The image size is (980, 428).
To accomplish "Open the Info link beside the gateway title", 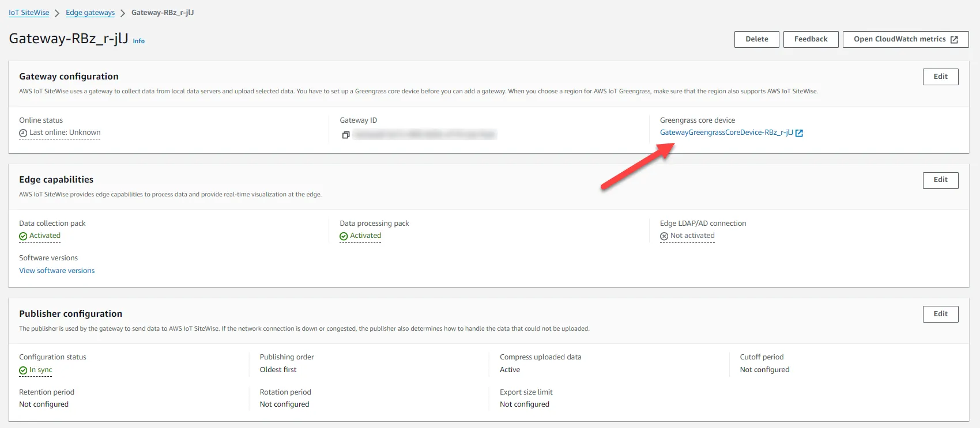I will (x=139, y=41).
